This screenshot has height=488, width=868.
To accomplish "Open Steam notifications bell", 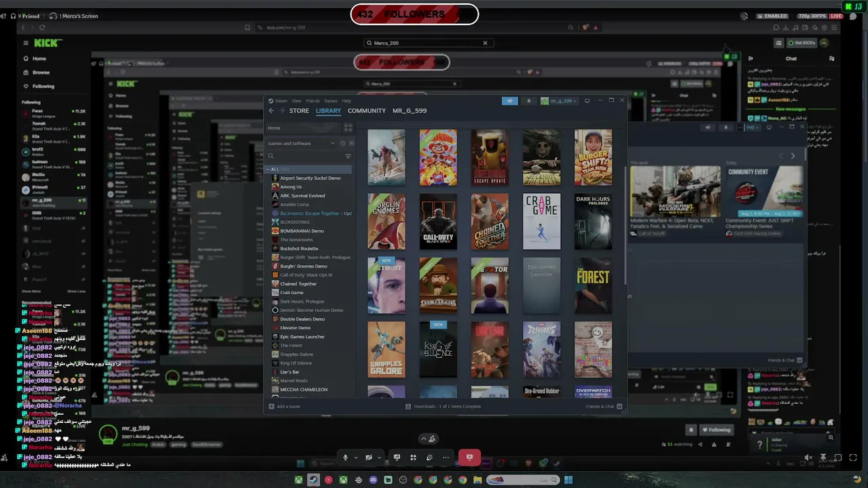I will coord(529,101).
